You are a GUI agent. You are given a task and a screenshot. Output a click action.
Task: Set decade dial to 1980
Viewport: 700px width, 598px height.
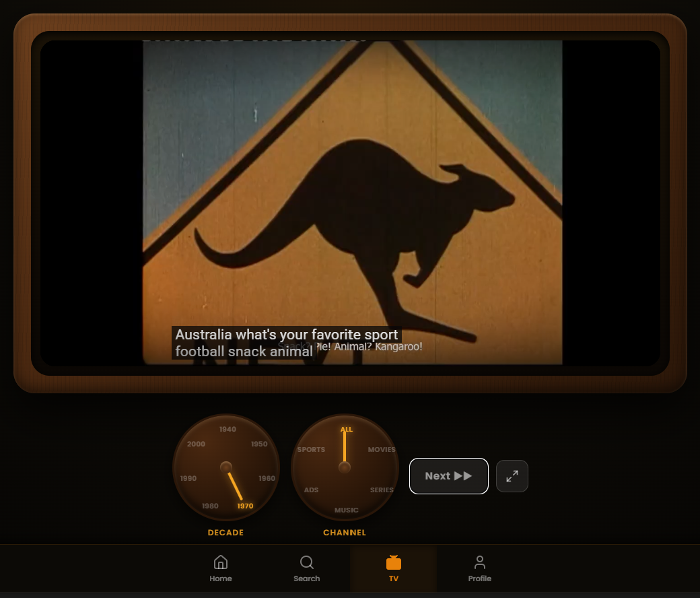[x=210, y=506]
